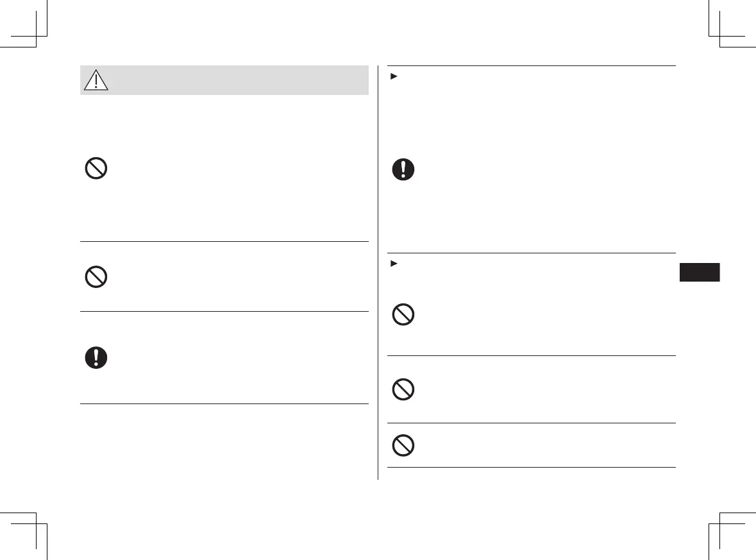Click the warning triangle icon in the gray header
Viewport: 756px width, 560px height.
click(x=96, y=80)
